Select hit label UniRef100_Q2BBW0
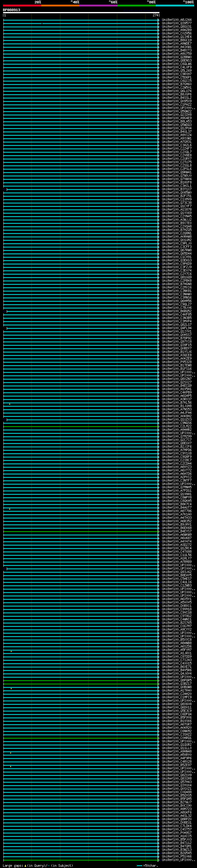Image resolution: width=197 pixels, height=868 pixels. pos(177,57)
